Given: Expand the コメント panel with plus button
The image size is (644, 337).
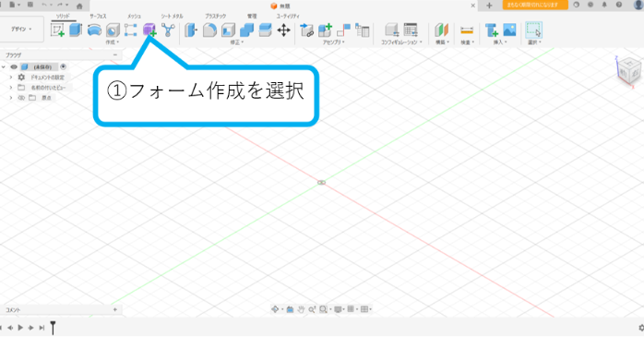Looking at the screenshot, I should pyautogui.click(x=115, y=309).
